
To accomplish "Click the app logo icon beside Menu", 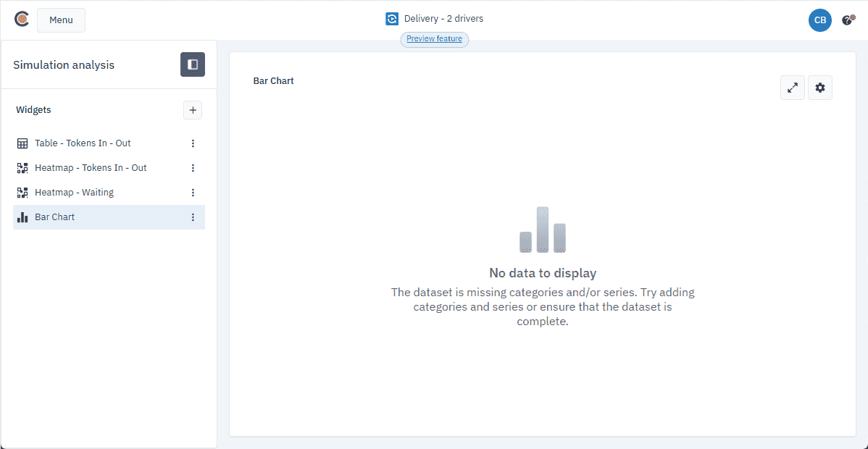I will (22, 20).
